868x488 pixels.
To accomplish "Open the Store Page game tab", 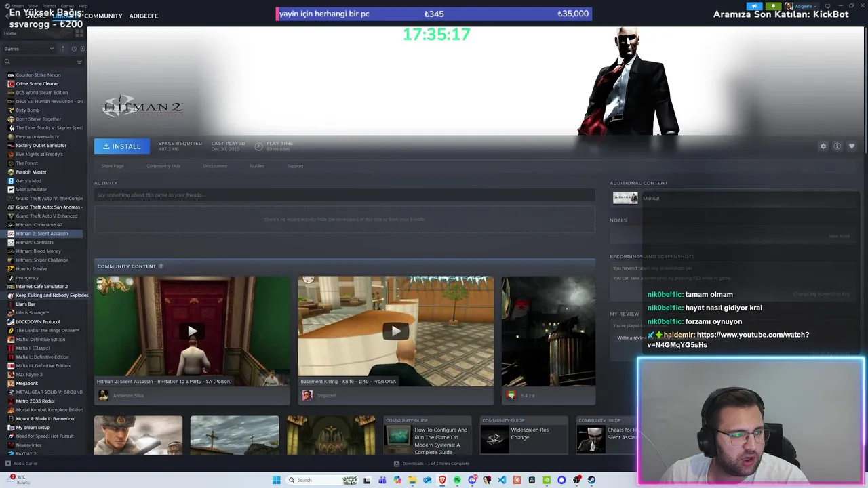I will [x=113, y=166].
